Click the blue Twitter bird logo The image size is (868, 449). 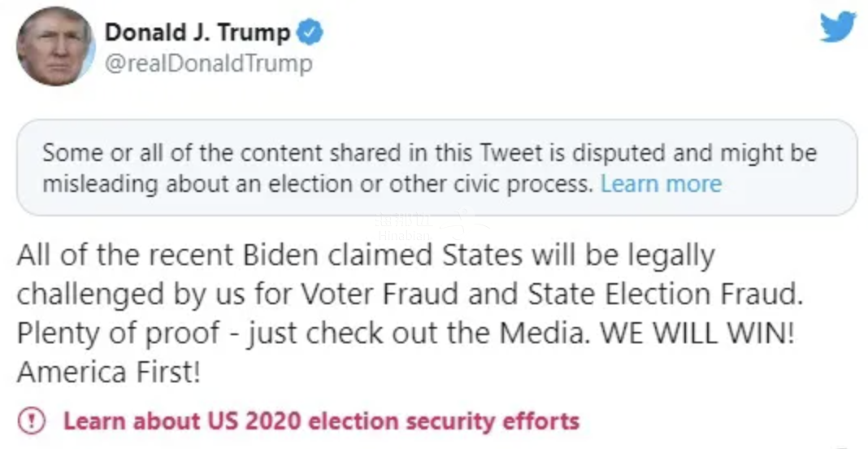tap(837, 28)
